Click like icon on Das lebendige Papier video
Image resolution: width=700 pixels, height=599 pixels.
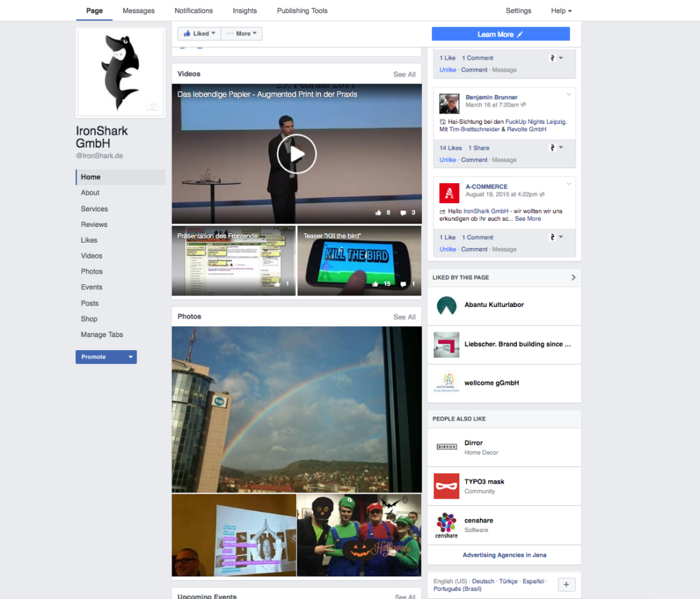pos(378,213)
